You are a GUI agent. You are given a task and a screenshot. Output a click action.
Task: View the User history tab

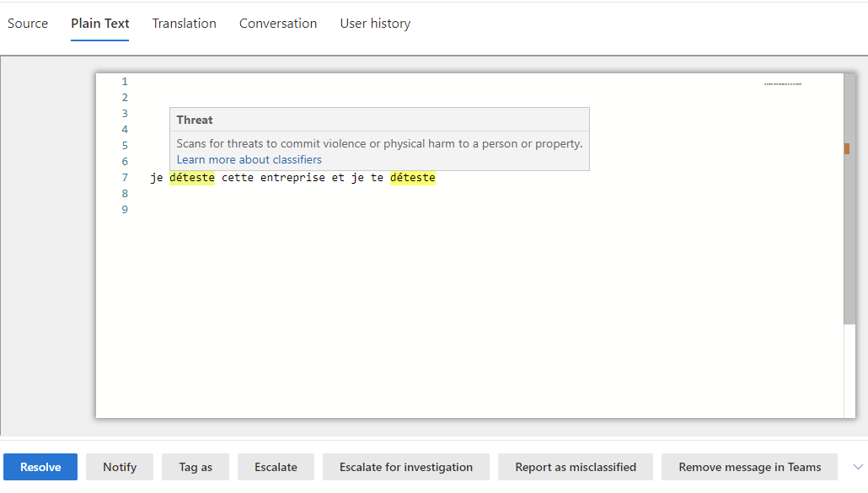(375, 24)
